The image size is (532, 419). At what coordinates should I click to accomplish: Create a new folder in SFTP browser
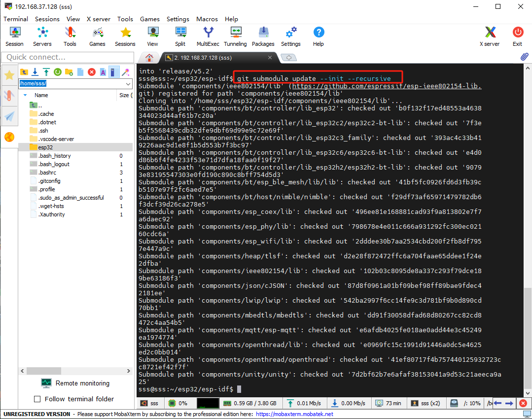tap(69, 72)
